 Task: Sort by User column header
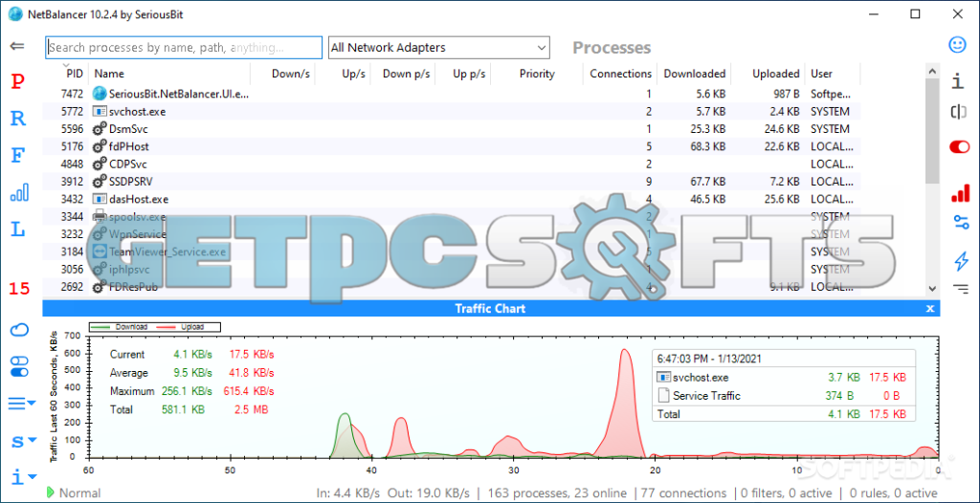(x=821, y=74)
